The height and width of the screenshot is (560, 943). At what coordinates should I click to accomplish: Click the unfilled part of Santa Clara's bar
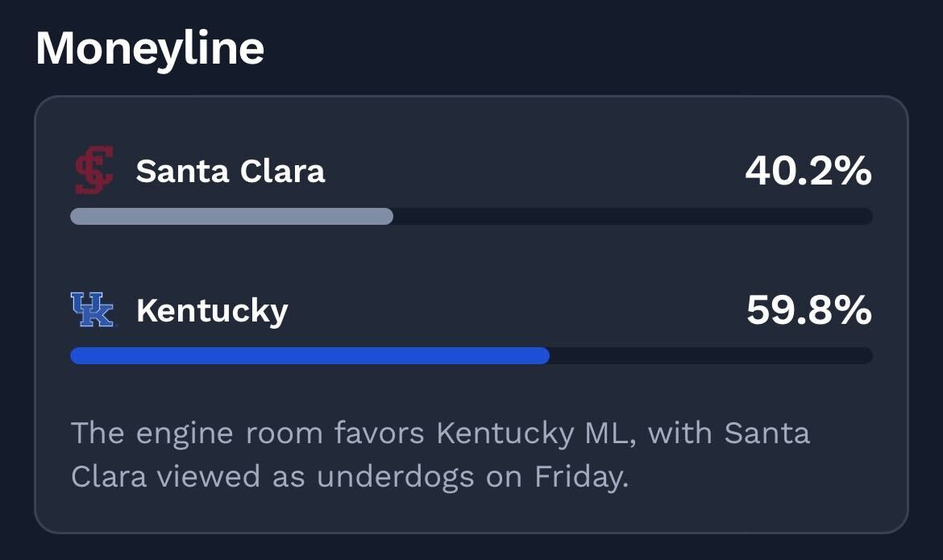coord(633,216)
